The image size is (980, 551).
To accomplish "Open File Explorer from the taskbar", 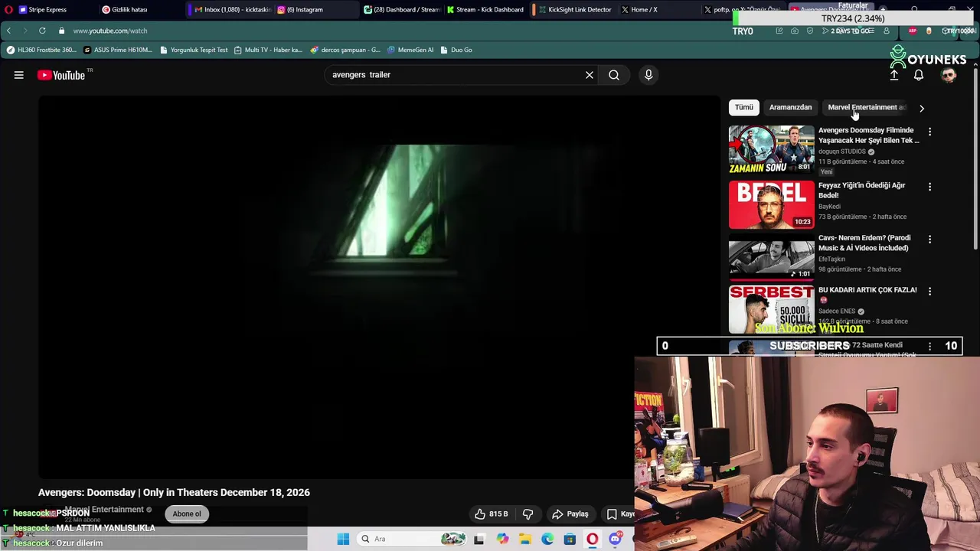I will [525, 540].
